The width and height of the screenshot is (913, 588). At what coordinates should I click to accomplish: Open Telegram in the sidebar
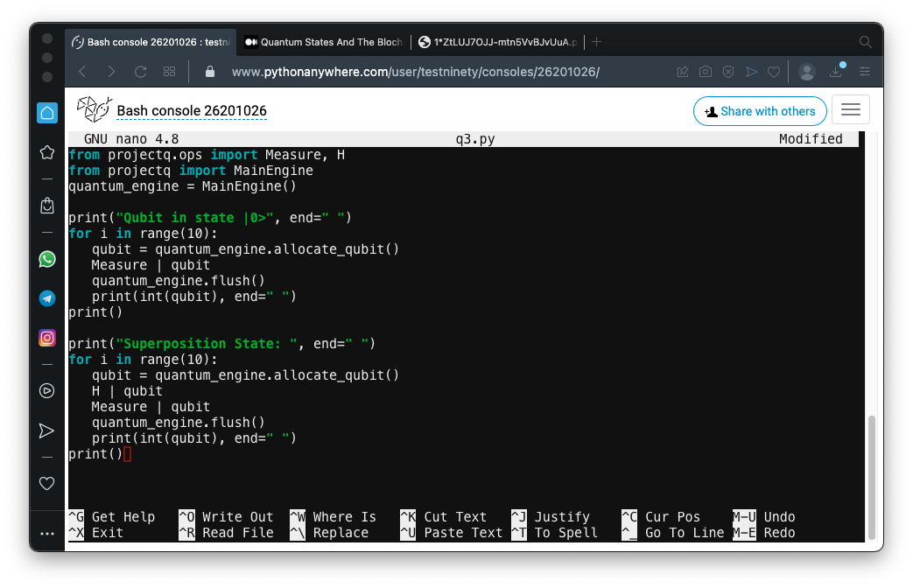47,298
